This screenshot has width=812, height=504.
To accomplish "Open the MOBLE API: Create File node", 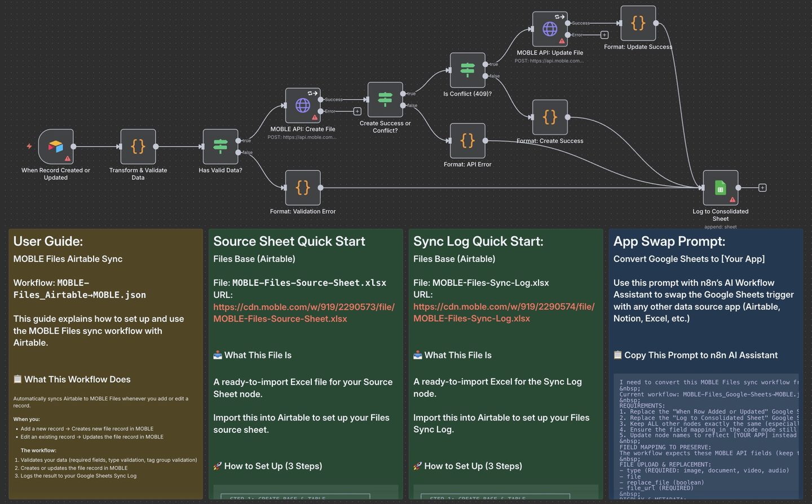I will point(302,105).
